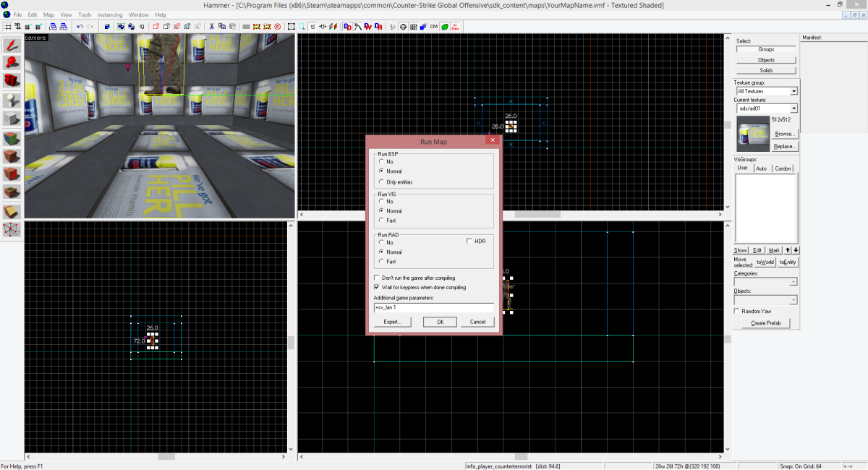
Task: Enable the HDR checkbox
Action: point(470,241)
